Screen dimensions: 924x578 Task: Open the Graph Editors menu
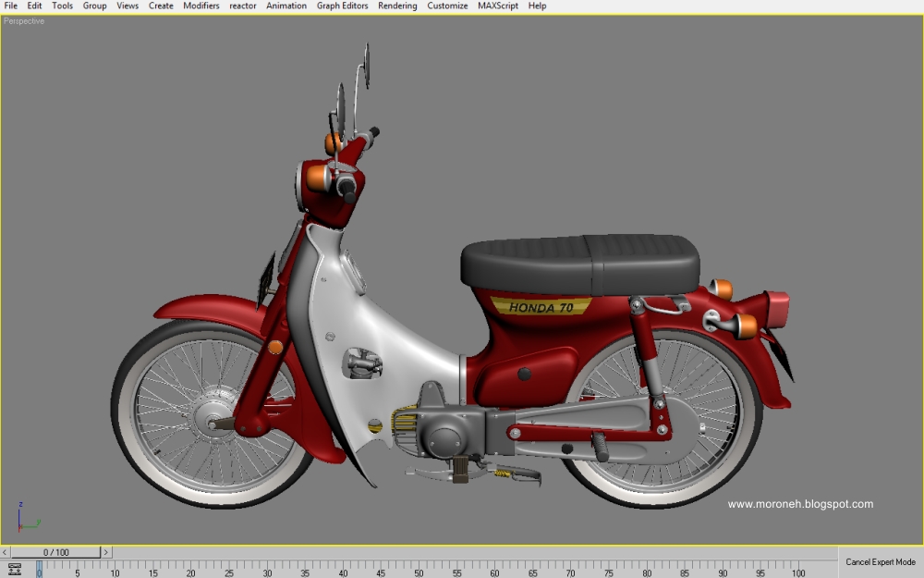click(x=343, y=6)
